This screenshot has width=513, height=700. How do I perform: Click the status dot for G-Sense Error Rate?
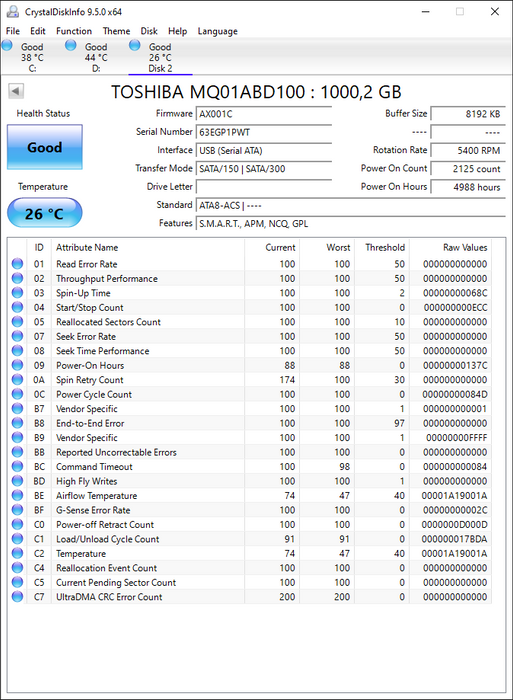17,510
